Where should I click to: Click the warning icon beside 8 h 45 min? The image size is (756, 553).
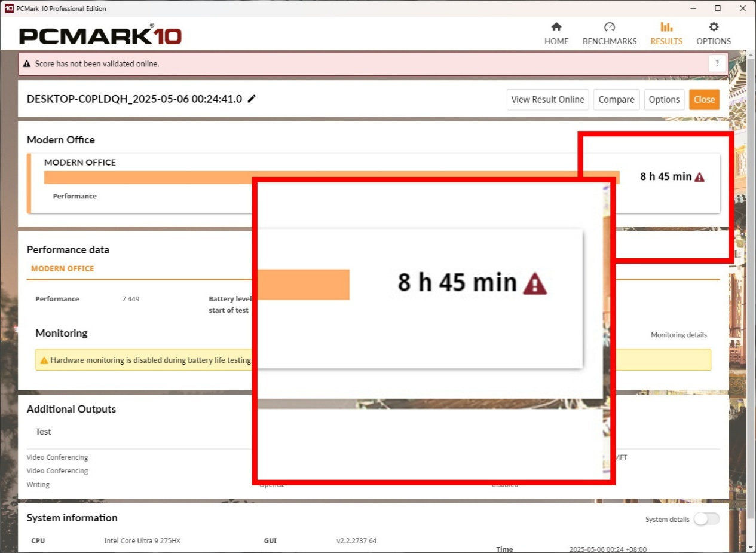click(x=700, y=177)
